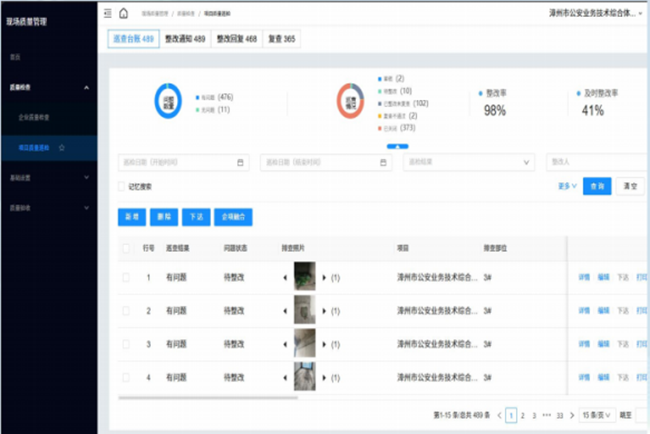Open the 15 条/页 page size dropdown
This screenshot has height=434, width=650.
597,415
